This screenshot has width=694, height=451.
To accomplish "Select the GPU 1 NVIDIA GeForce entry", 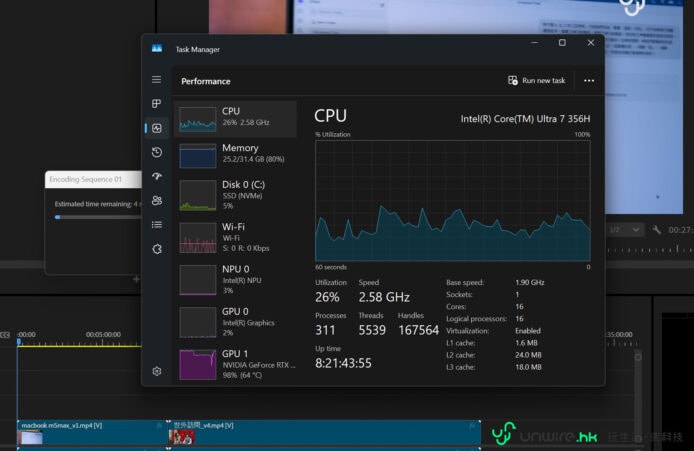I will pos(235,364).
